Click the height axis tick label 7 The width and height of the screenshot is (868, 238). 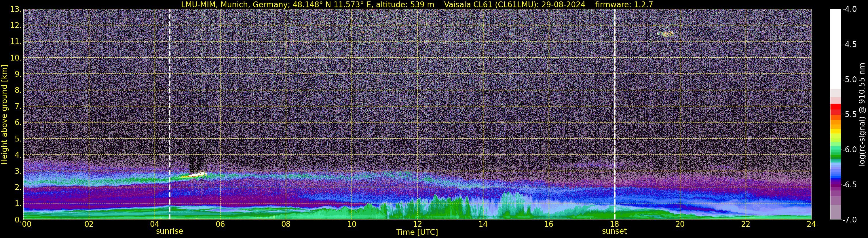18,106
